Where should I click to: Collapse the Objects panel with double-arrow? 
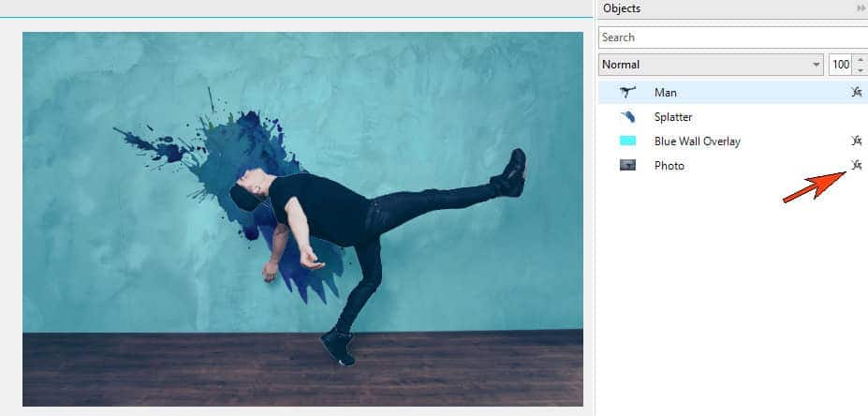click(861, 8)
